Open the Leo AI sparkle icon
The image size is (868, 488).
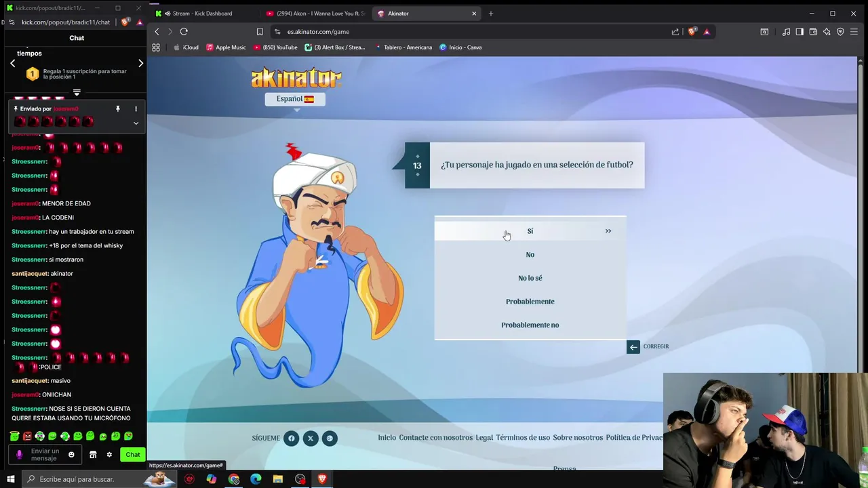click(827, 32)
